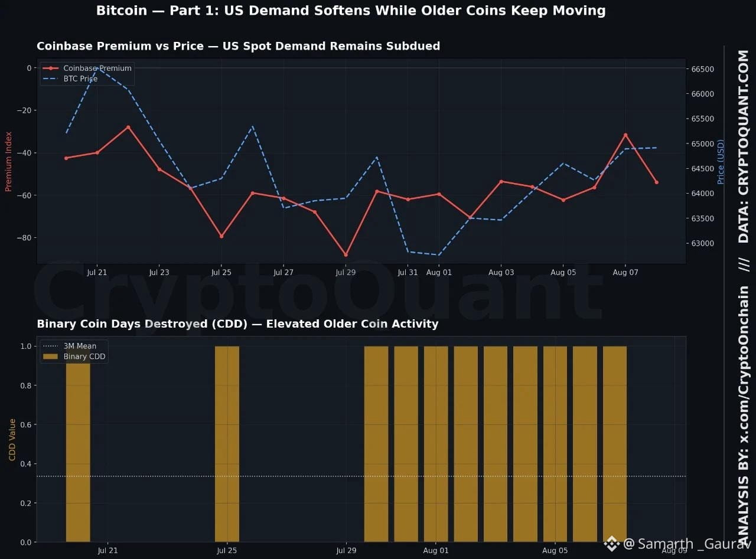
Task: Click the main title 'Bitcoin — Part 1' heading
Action: coord(351,11)
